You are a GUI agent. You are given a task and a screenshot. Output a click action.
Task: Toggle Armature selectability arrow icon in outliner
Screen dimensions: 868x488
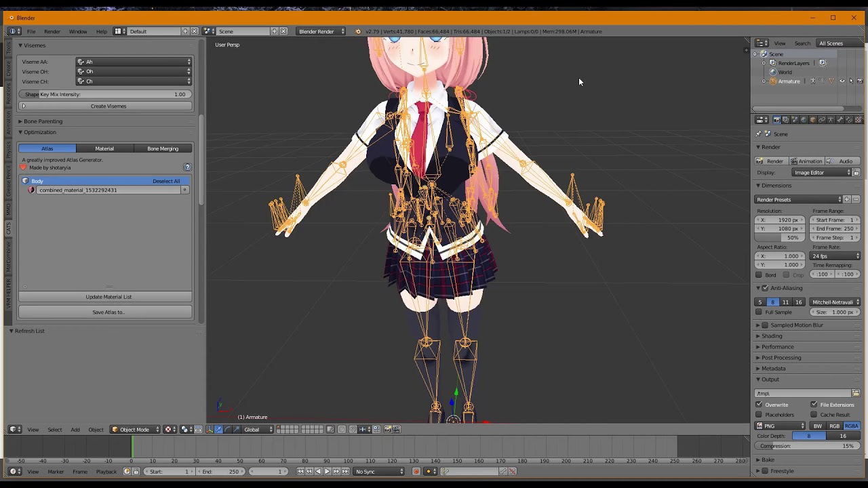tap(851, 81)
